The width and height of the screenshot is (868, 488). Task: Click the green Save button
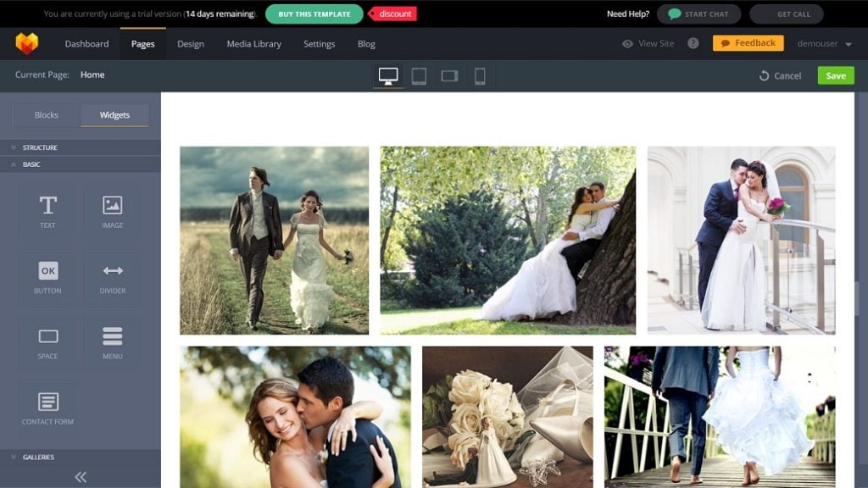click(835, 75)
